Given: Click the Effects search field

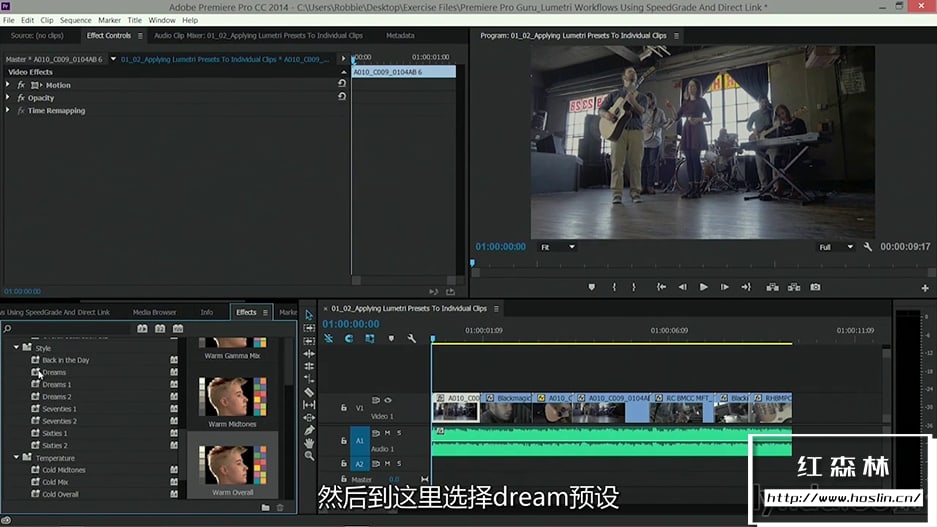Looking at the screenshot, I should (x=66, y=329).
